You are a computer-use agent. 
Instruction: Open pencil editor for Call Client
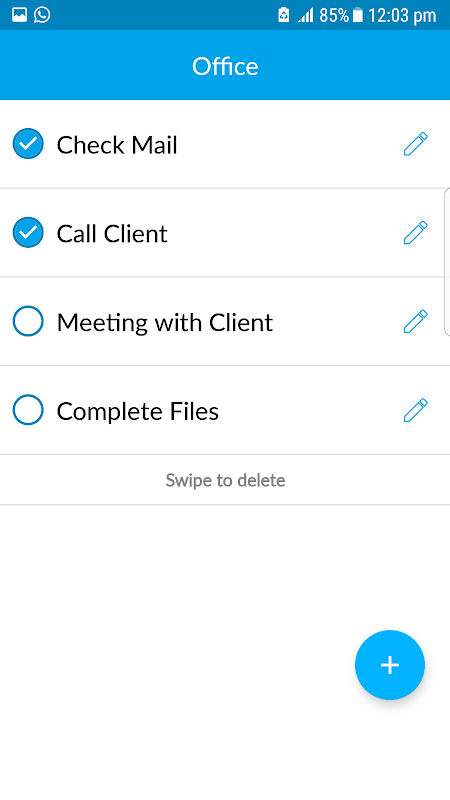(x=415, y=233)
